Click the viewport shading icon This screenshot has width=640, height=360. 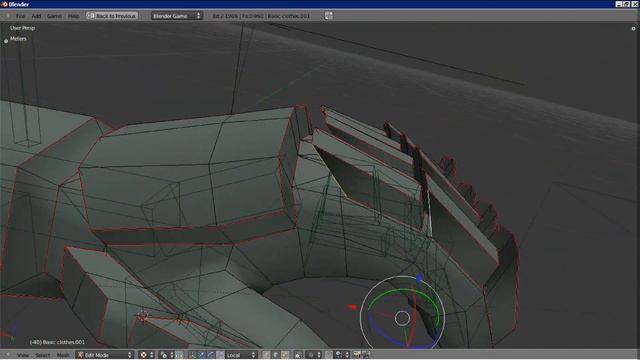point(143,355)
